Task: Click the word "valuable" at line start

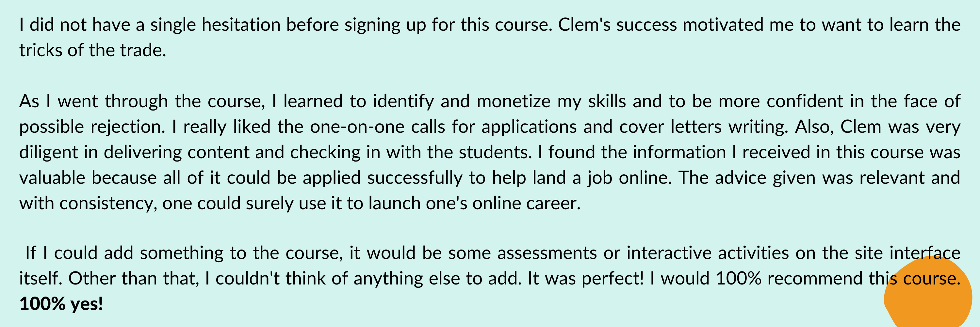Action: pyautogui.click(x=52, y=178)
